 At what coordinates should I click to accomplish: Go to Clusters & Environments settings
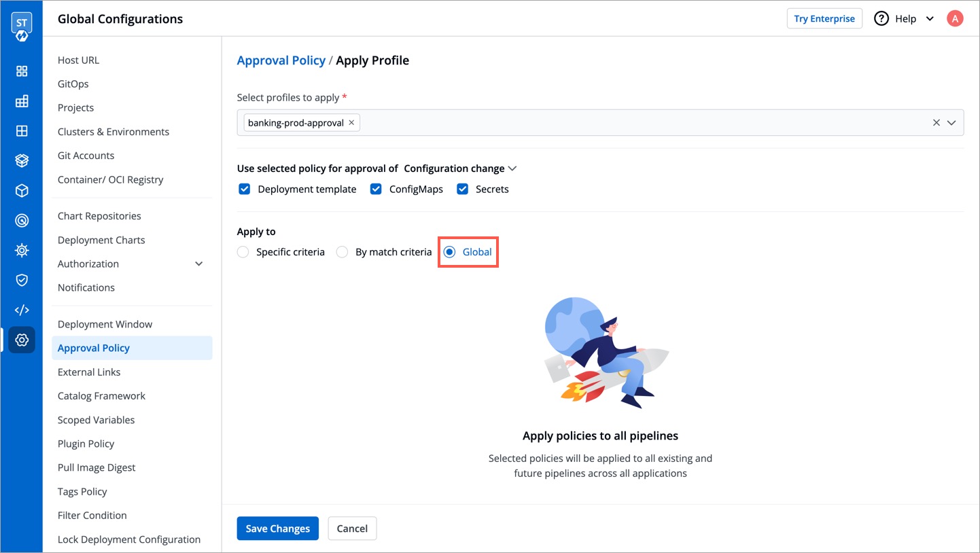click(113, 132)
